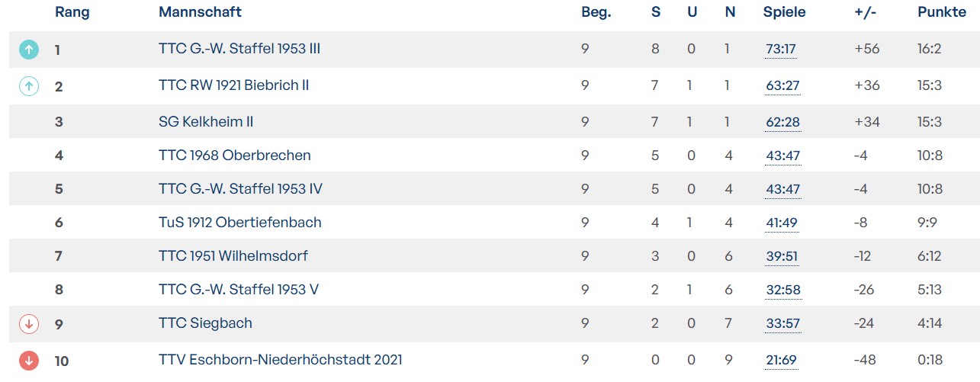Viewport: 980px width, 382px height.
Task: Open TTV Eschborn-Niederhöchstadt 2021 team page
Action: 281,360
